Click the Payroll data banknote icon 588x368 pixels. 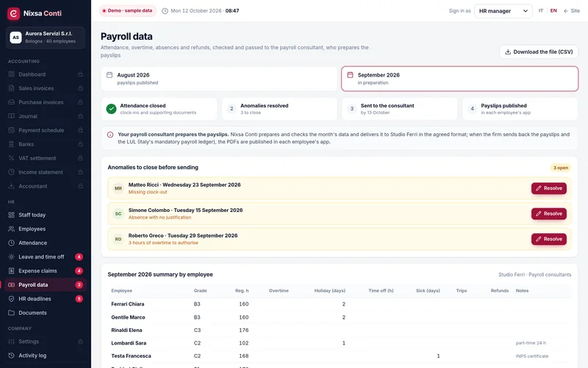(11, 285)
